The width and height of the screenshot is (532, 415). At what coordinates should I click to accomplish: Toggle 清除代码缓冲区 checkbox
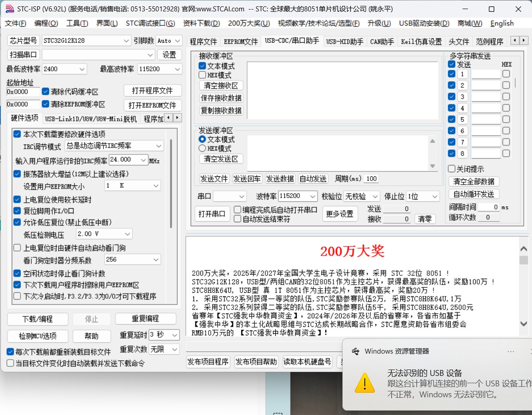pyautogui.click(x=46, y=91)
